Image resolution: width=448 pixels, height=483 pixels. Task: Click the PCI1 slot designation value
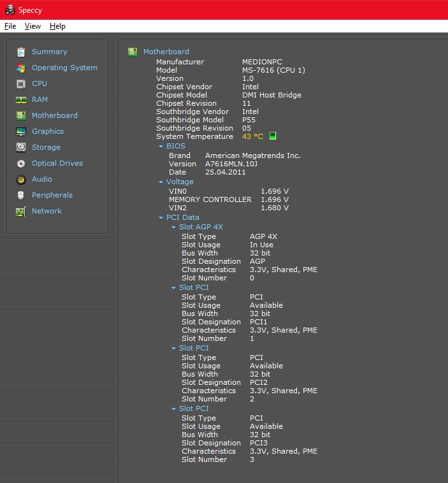pos(259,322)
